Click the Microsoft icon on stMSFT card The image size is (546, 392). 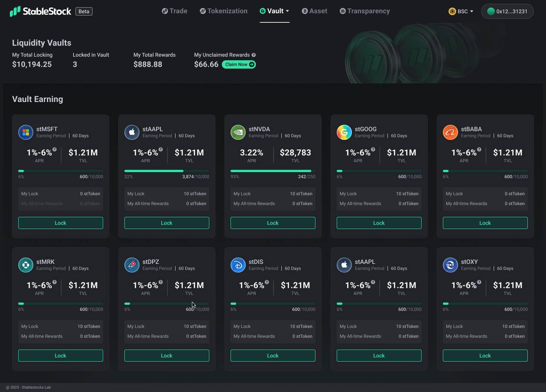pyautogui.click(x=26, y=132)
